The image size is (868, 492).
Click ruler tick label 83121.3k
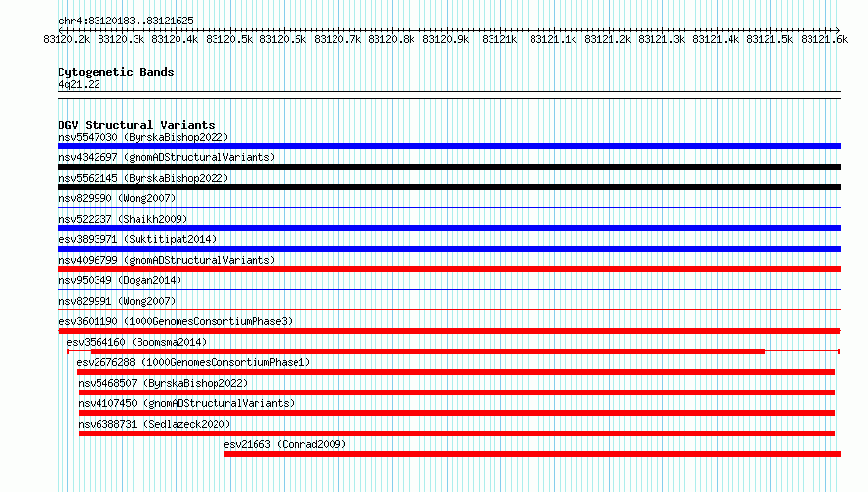pyautogui.click(x=661, y=40)
